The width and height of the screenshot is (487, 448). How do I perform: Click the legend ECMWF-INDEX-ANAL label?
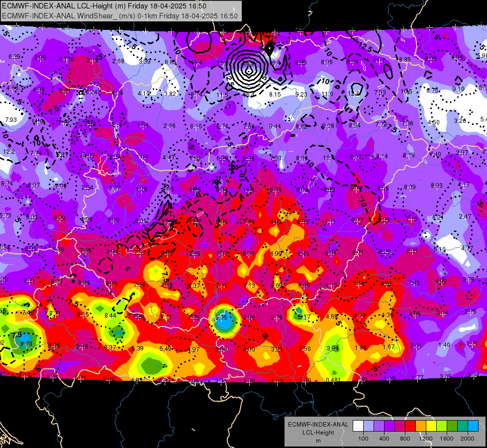(318, 425)
